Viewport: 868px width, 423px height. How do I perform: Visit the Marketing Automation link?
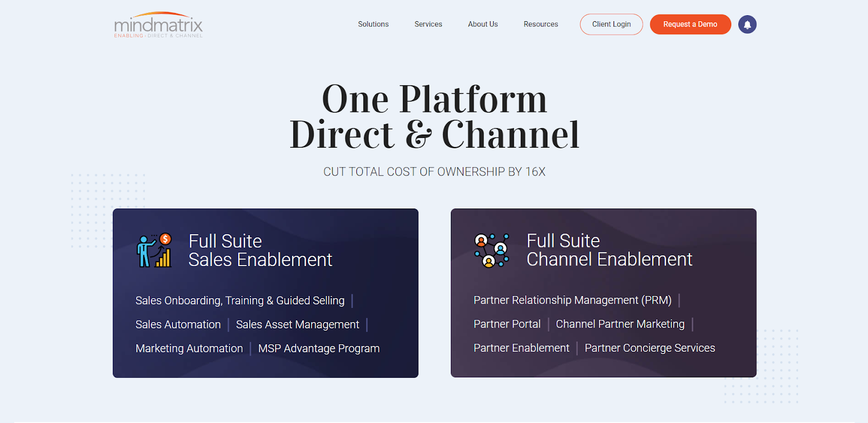pos(189,349)
